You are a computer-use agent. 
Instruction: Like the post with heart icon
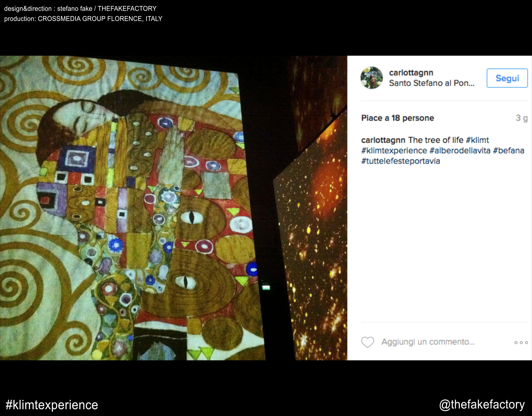pos(367,342)
